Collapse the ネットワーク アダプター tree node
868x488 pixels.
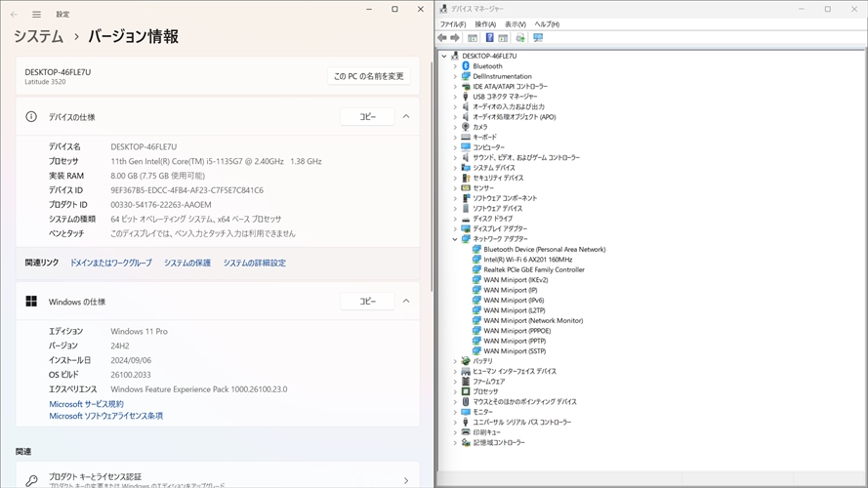pyautogui.click(x=455, y=239)
